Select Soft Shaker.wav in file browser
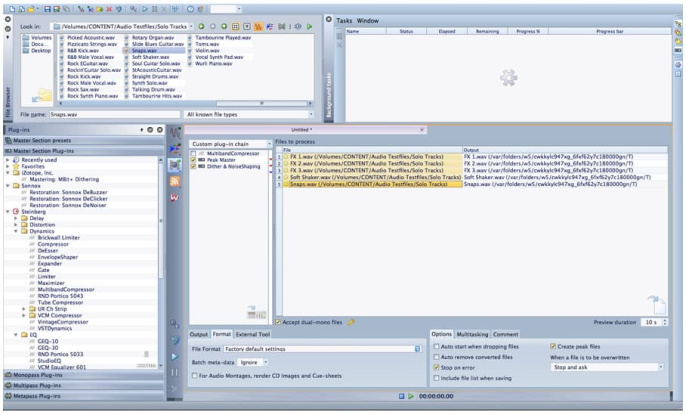This screenshot has height=415, width=686. click(x=150, y=57)
